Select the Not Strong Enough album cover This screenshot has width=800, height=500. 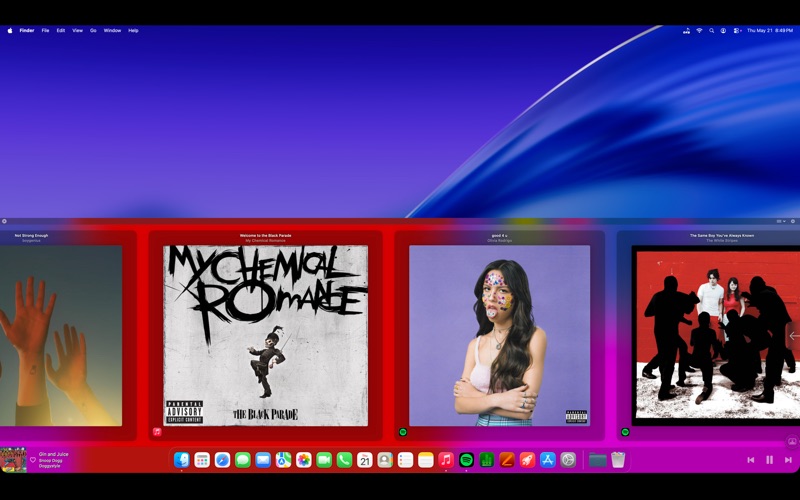click(61, 336)
